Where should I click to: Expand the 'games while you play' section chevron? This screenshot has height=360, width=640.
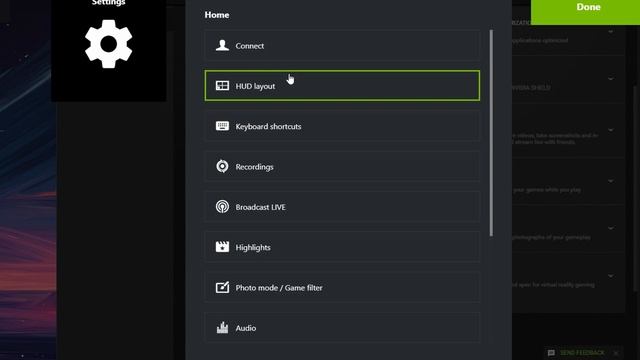pyautogui.click(x=611, y=181)
